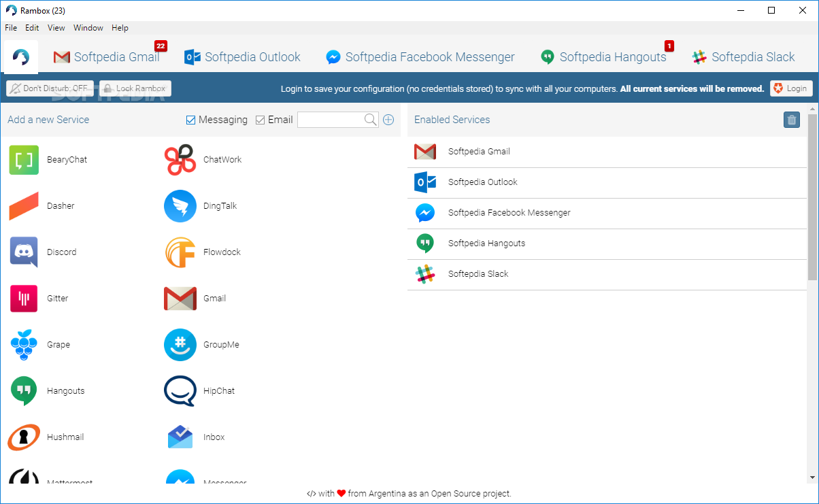819x504 pixels.
Task: Switch to the Softpedia Hangouts tab
Action: pos(604,57)
